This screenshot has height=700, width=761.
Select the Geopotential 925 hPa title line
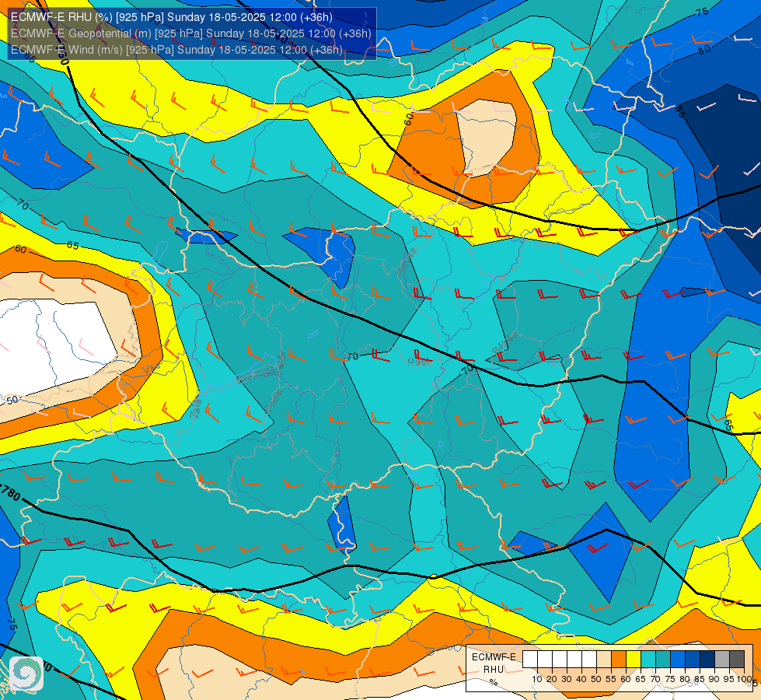190,33
